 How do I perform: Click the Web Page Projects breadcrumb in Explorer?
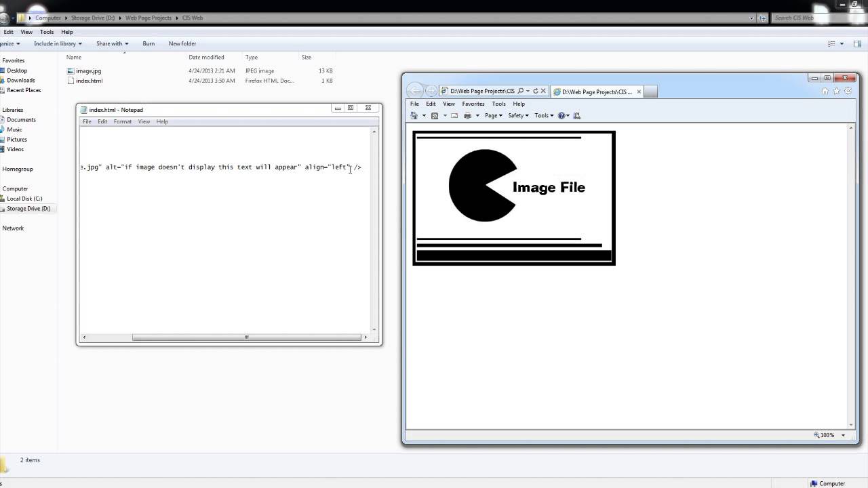[149, 18]
